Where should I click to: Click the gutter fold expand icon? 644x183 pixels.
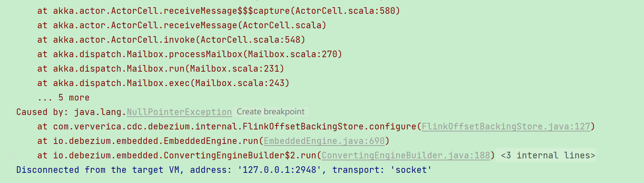12,156
